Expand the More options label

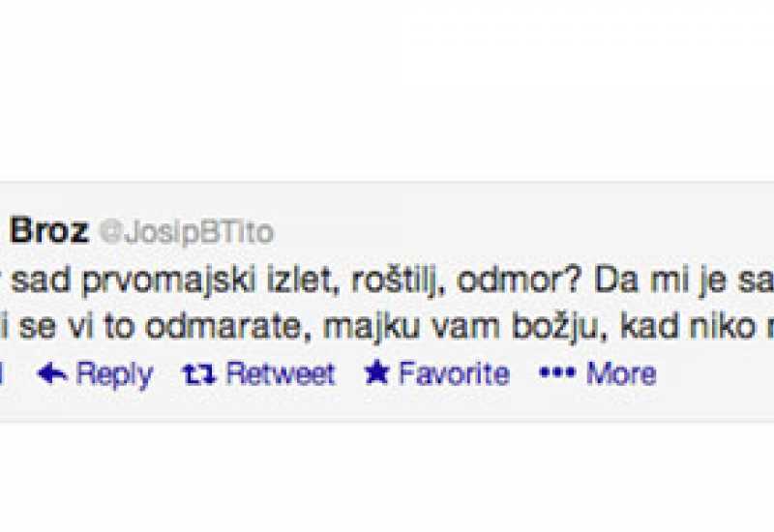pyautogui.click(x=621, y=373)
